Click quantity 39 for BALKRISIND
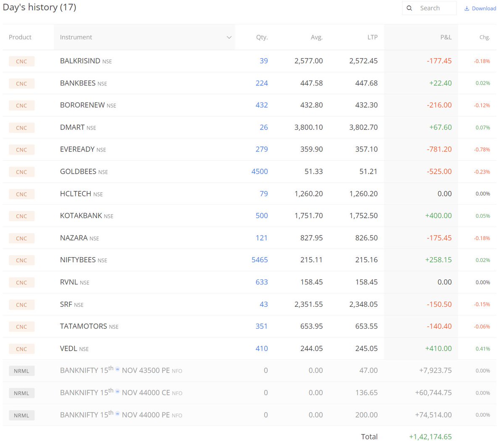 264,61
